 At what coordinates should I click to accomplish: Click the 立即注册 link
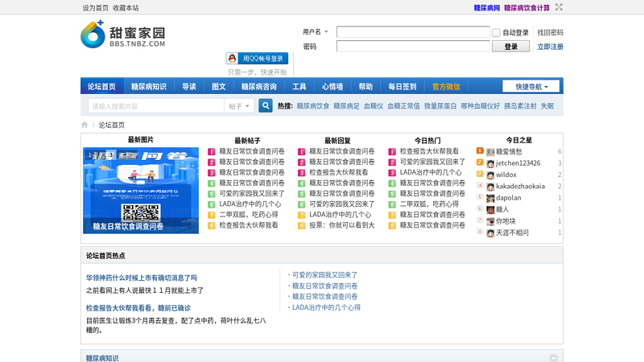[551, 47]
